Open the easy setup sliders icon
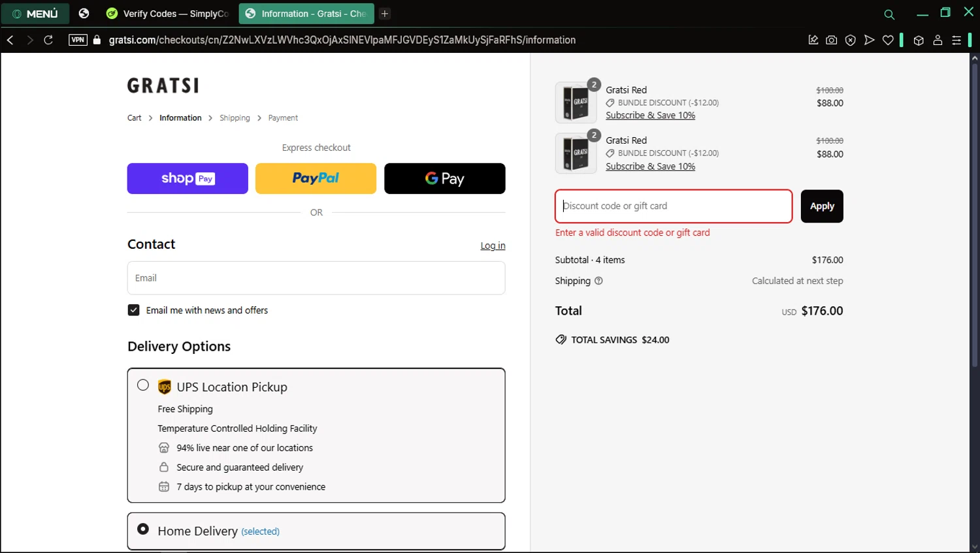 pos(956,40)
